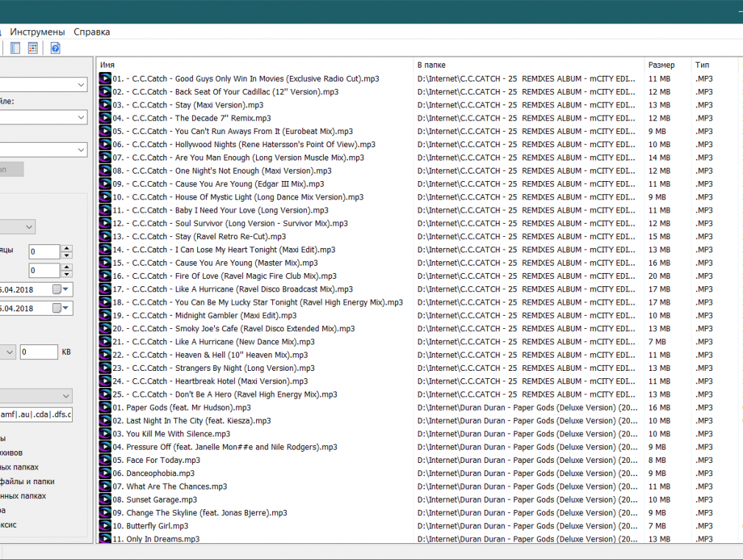Increase the value in the 'яцы' spinner
The height and width of the screenshot is (560, 743).
tap(67, 248)
